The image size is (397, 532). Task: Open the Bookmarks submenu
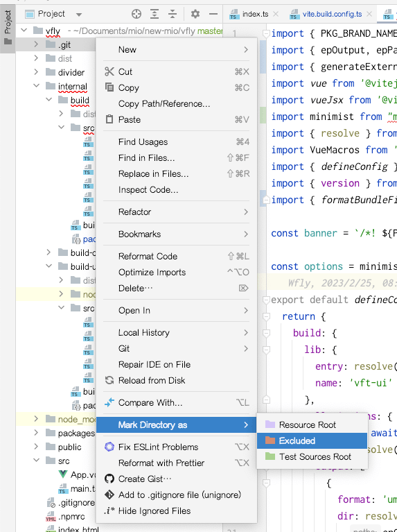click(x=176, y=234)
